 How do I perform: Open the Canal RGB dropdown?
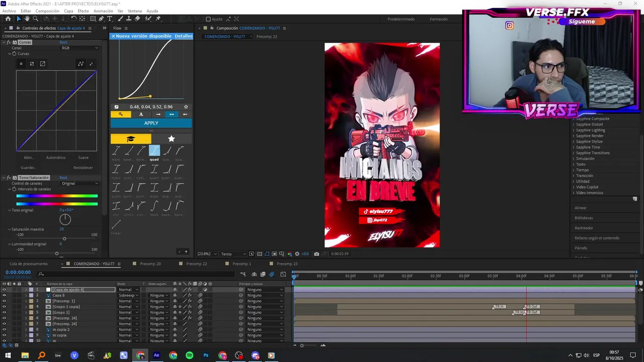click(x=80, y=48)
